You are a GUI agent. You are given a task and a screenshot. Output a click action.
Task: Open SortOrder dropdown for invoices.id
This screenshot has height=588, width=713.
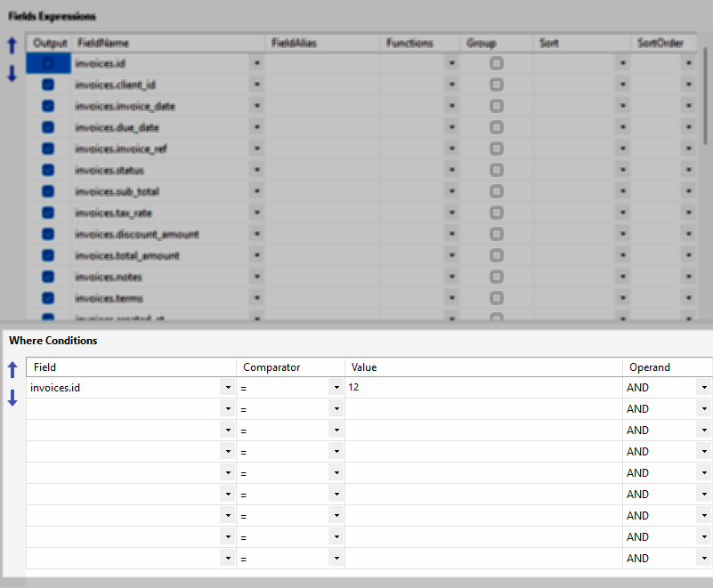(688, 63)
